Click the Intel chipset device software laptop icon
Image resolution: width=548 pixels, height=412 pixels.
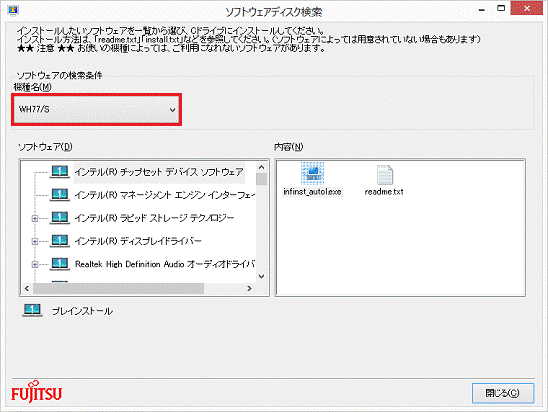click(x=60, y=172)
